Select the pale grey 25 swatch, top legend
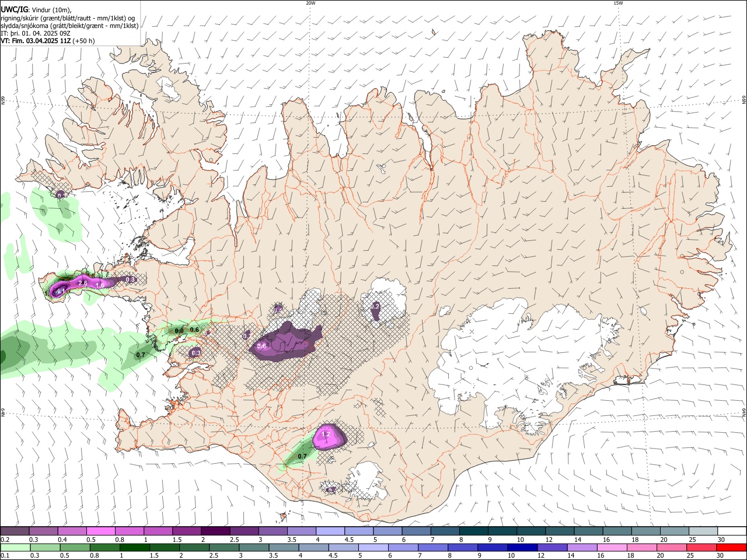 tap(703, 531)
